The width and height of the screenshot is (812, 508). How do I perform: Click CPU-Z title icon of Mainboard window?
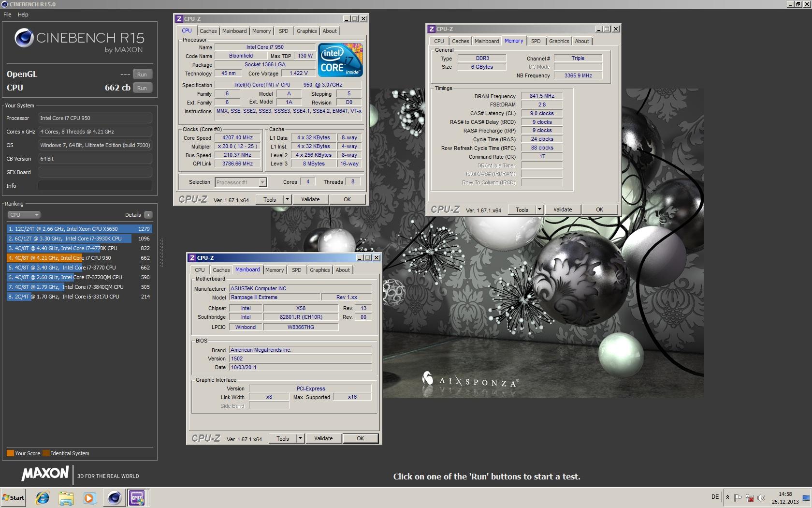pyautogui.click(x=192, y=258)
